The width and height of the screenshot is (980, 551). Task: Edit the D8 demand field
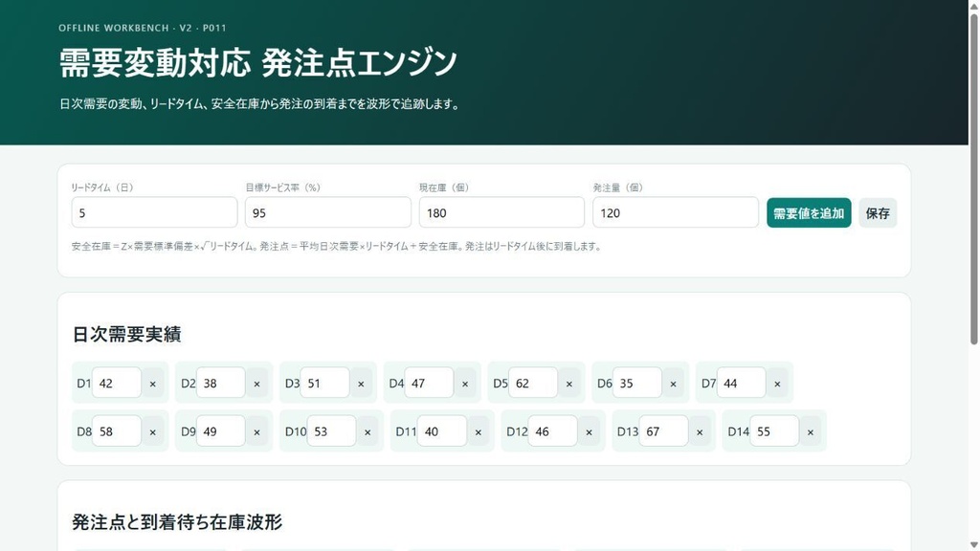coord(117,431)
